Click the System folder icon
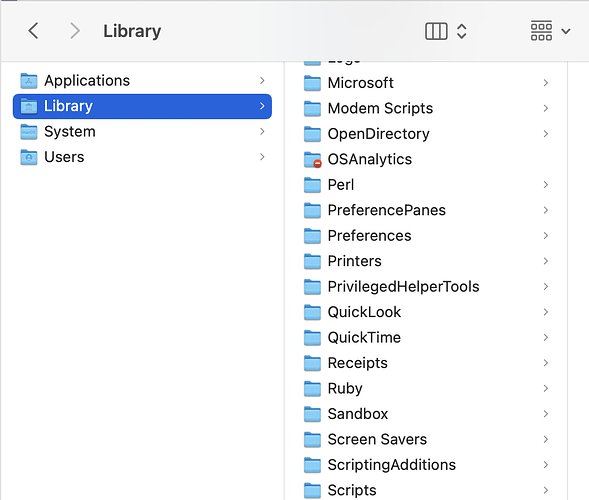The image size is (589, 500). tap(29, 132)
